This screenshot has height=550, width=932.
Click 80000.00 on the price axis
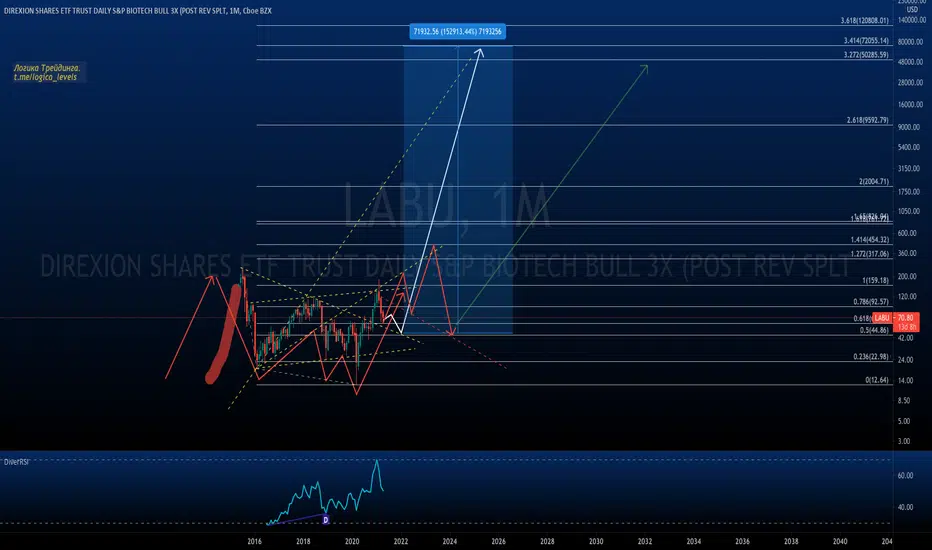(911, 42)
